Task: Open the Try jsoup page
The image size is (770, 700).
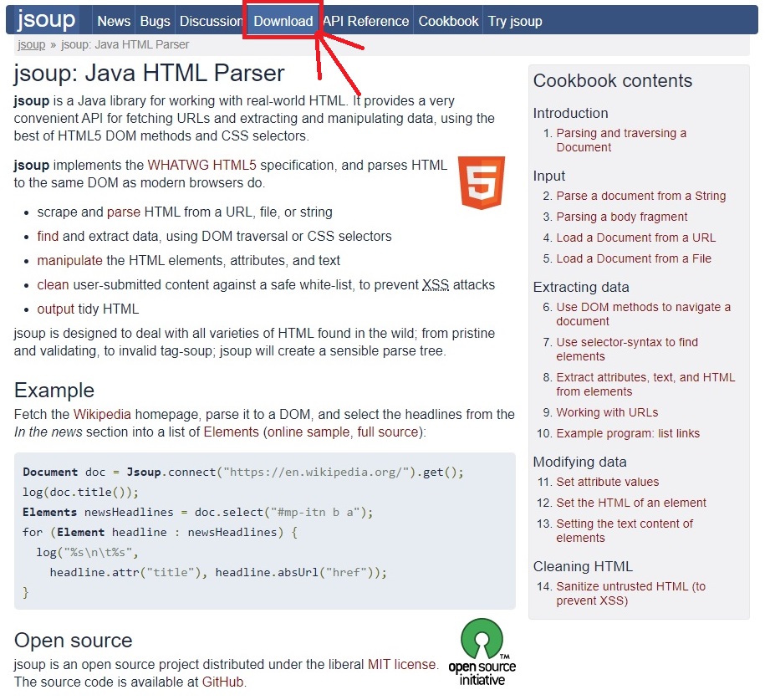Action: coord(515,21)
